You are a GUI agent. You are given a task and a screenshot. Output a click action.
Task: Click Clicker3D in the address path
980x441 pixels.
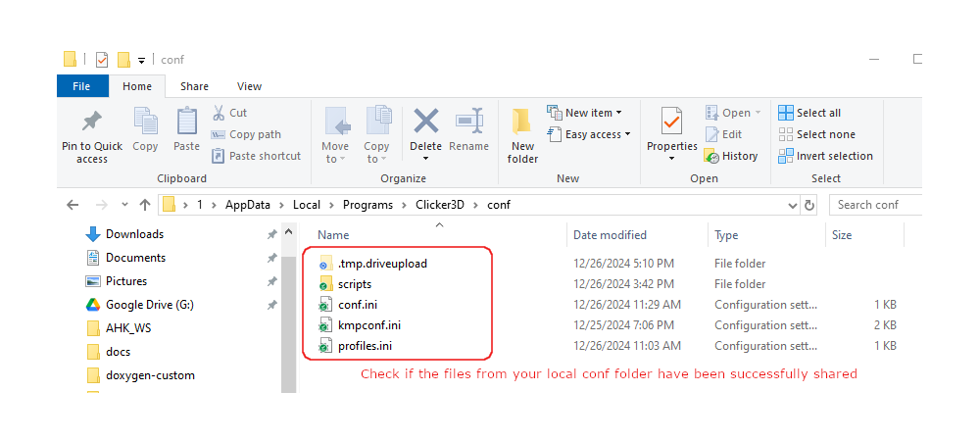click(441, 205)
